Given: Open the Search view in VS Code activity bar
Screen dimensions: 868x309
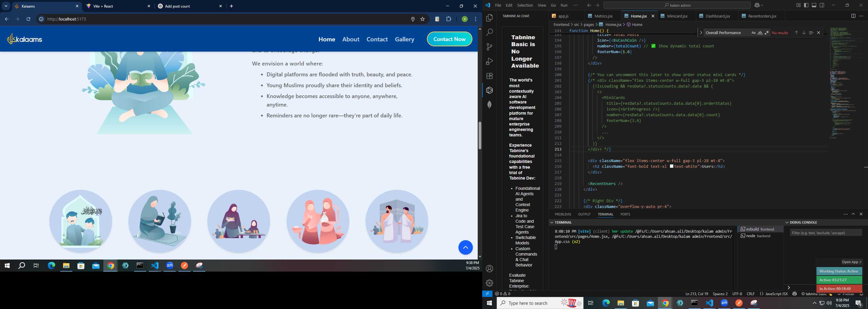Looking at the screenshot, I should tap(489, 32).
